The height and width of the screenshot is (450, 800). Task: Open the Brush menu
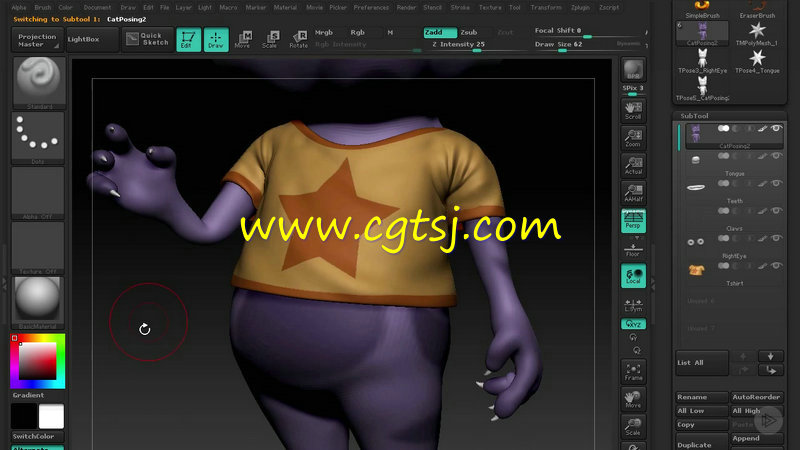[42, 7]
